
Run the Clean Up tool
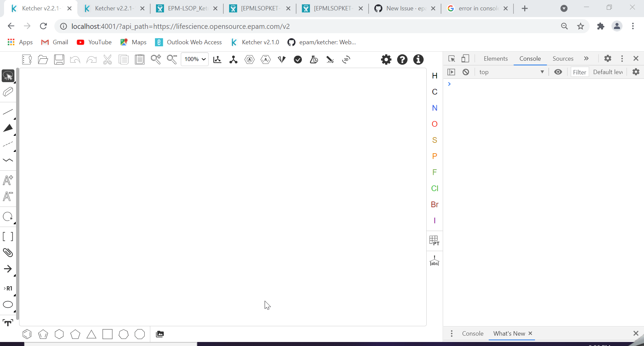pyautogui.click(x=233, y=60)
